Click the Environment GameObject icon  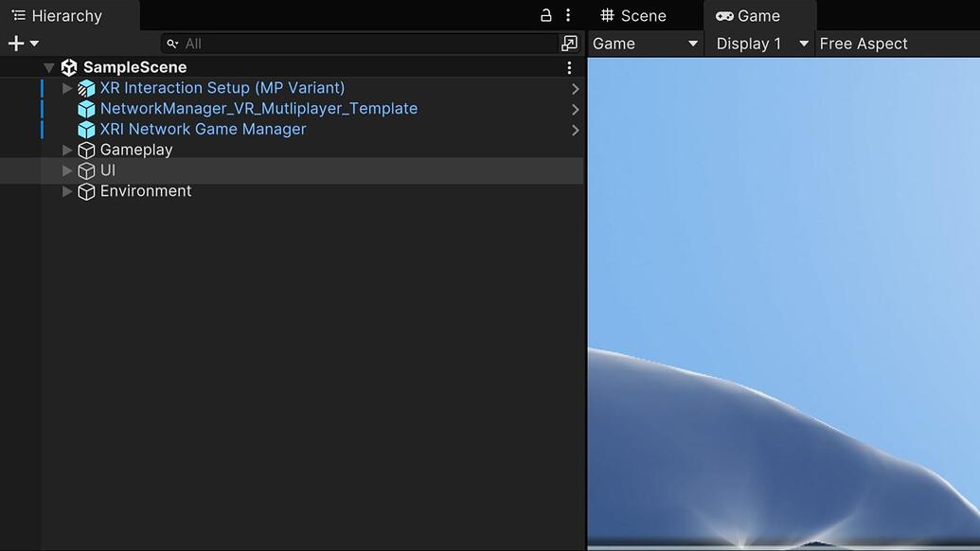coord(85,190)
